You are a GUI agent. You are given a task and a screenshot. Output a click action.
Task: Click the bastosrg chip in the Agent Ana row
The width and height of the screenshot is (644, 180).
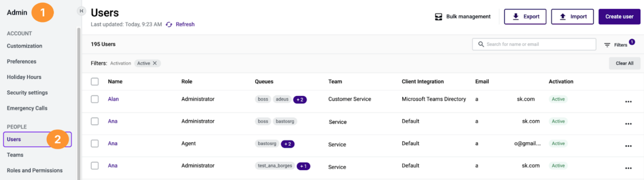pyautogui.click(x=267, y=143)
